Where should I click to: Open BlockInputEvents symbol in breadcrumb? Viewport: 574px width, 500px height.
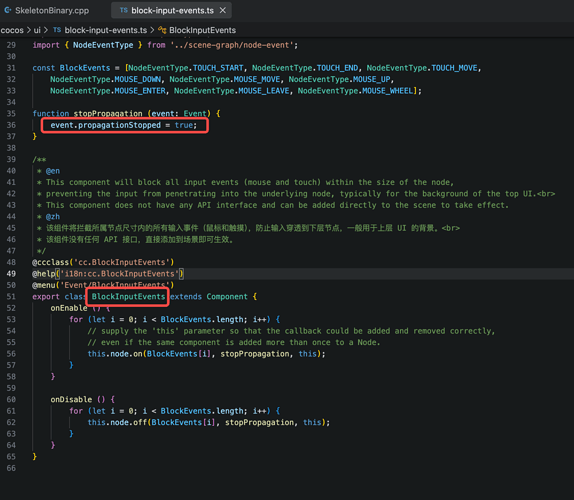[202, 30]
